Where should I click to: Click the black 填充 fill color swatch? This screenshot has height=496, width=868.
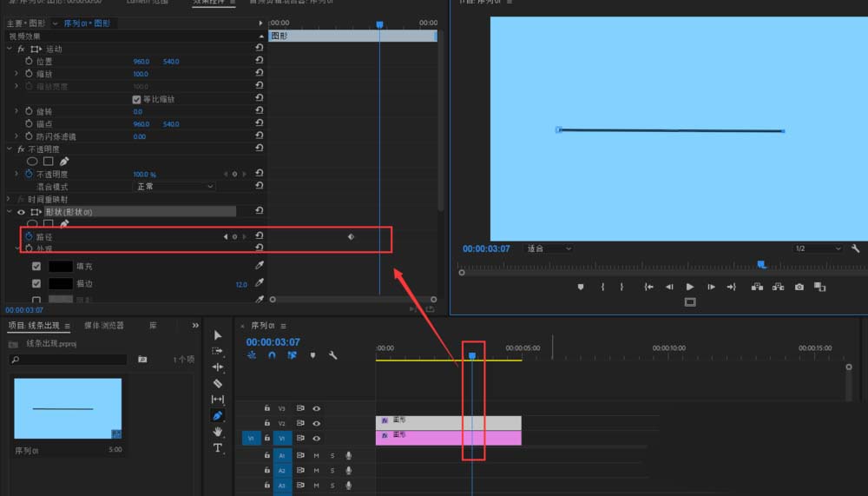(60, 267)
